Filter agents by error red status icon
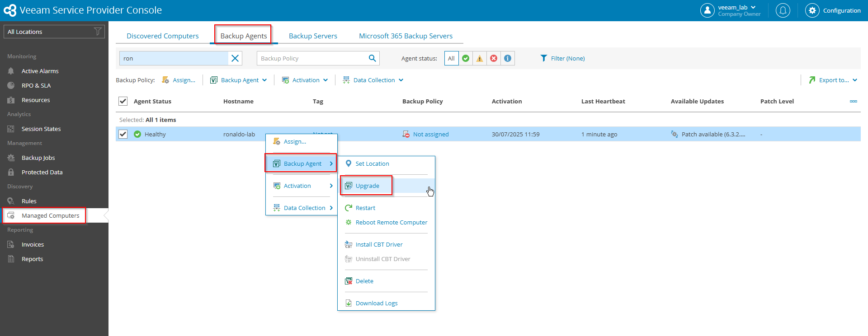The image size is (868, 336). pos(494,58)
